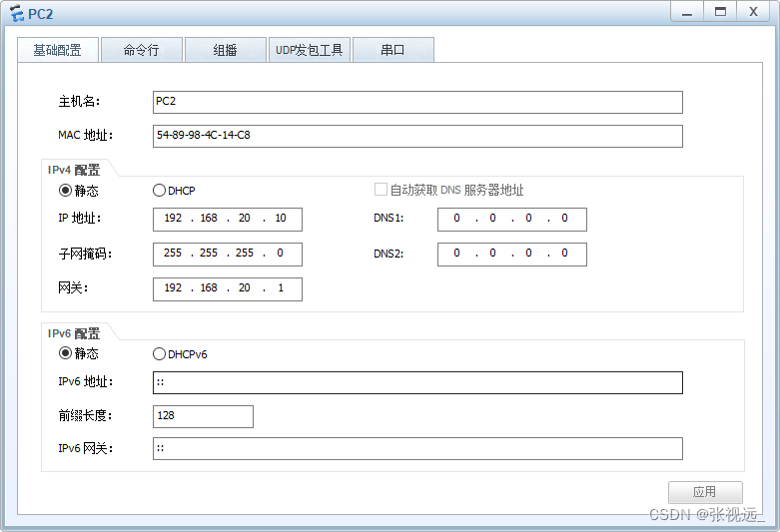Click the IP 地址 field 192.168.20.10
Viewport: 780px width, 532px height.
228,220
